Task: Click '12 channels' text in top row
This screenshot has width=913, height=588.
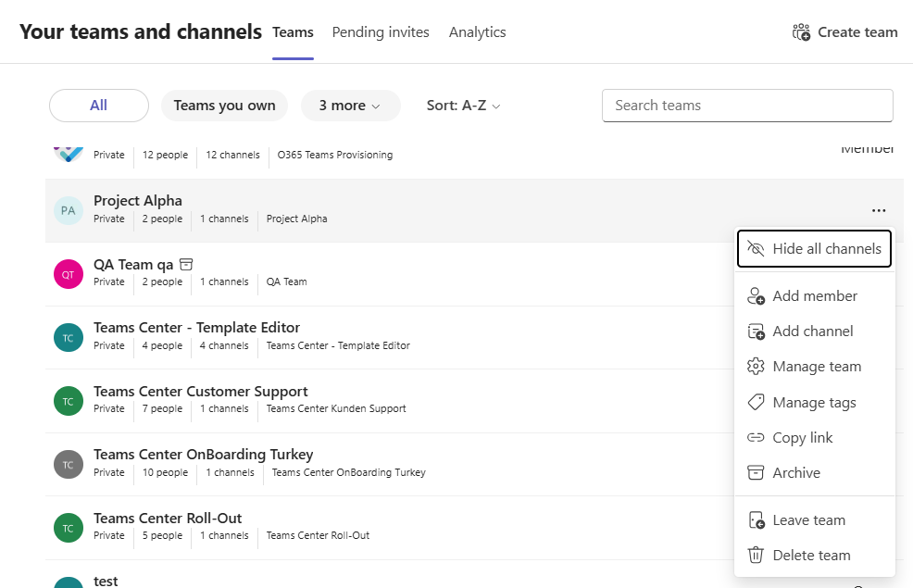Action: 233,155
